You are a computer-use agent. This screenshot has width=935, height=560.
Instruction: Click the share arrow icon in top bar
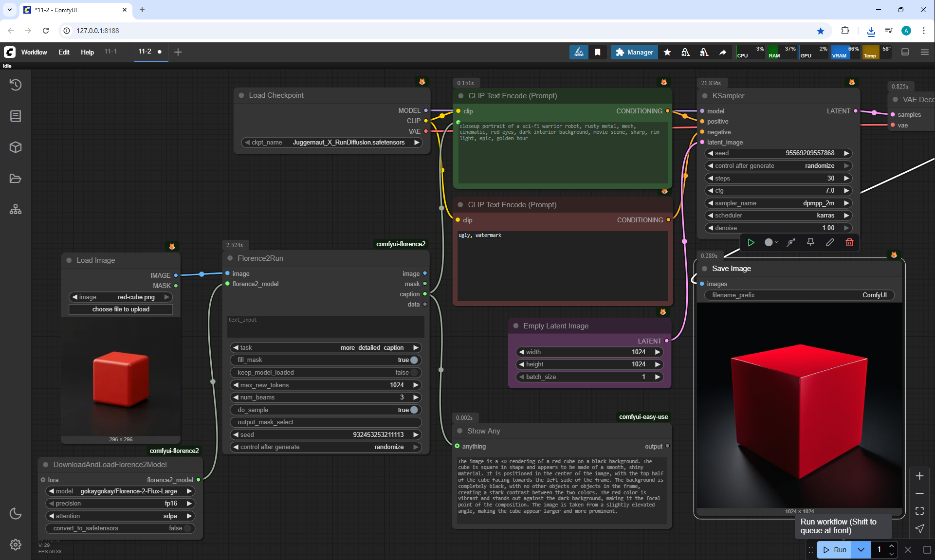(723, 52)
